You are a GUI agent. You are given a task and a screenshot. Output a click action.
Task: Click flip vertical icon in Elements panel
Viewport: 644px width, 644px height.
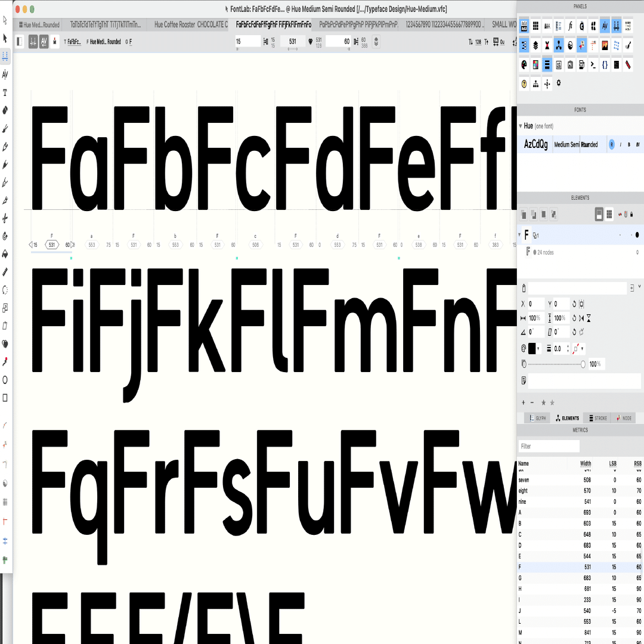click(589, 318)
